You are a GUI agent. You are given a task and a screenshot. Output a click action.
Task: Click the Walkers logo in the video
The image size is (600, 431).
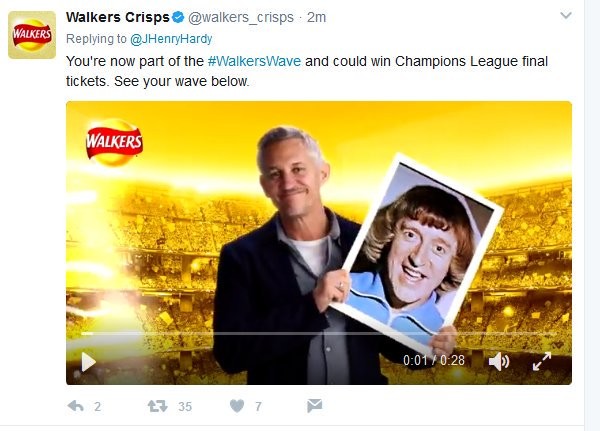pyautogui.click(x=114, y=142)
